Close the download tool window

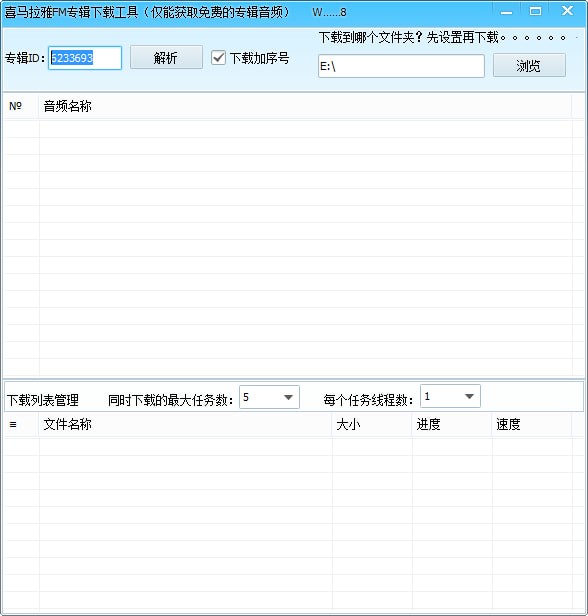(x=567, y=11)
